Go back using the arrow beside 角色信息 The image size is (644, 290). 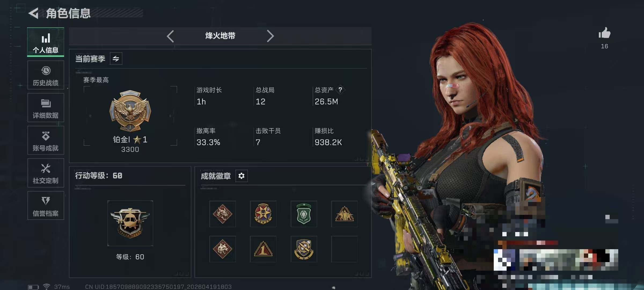pyautogui.click(x=34, y=13)
